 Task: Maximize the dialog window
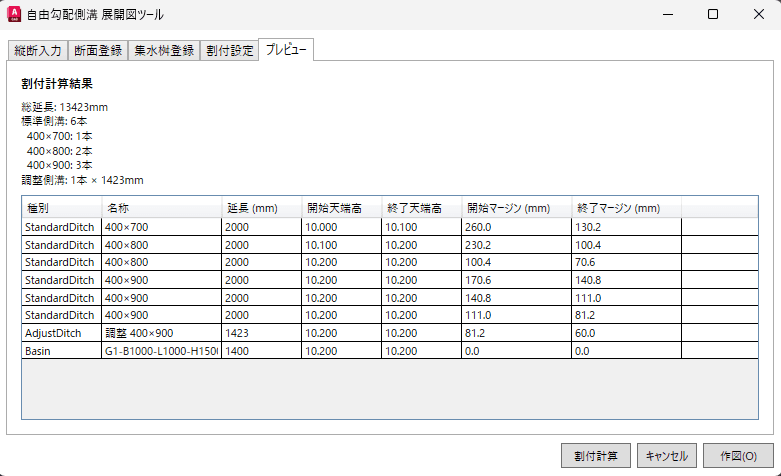(713, 15)
